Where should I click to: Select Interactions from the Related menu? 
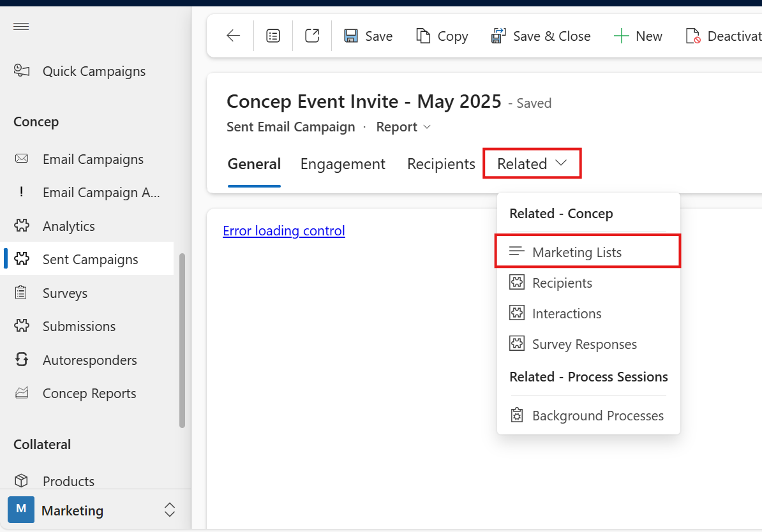[x=588, y=313]
